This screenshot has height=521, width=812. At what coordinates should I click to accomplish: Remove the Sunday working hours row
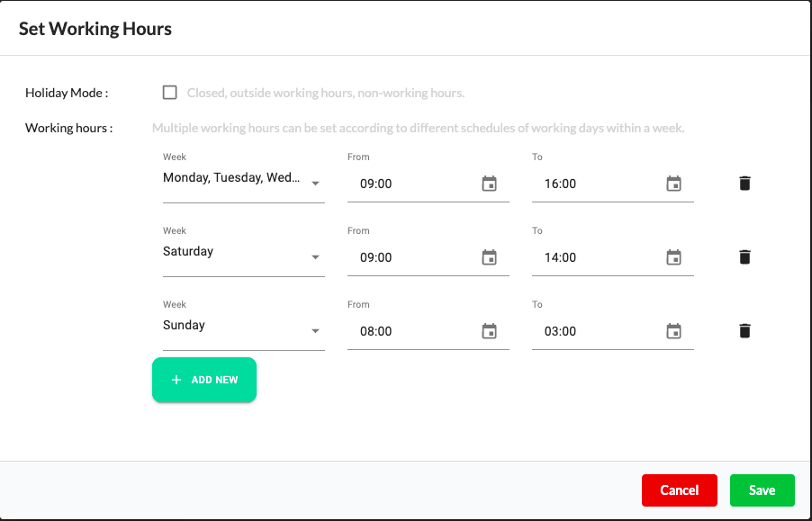tap(744, 330)
